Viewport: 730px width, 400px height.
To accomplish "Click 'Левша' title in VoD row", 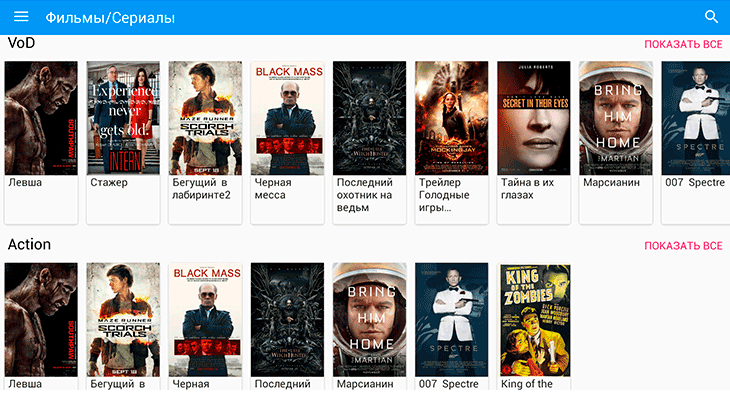I will click(x=25, y=183).
